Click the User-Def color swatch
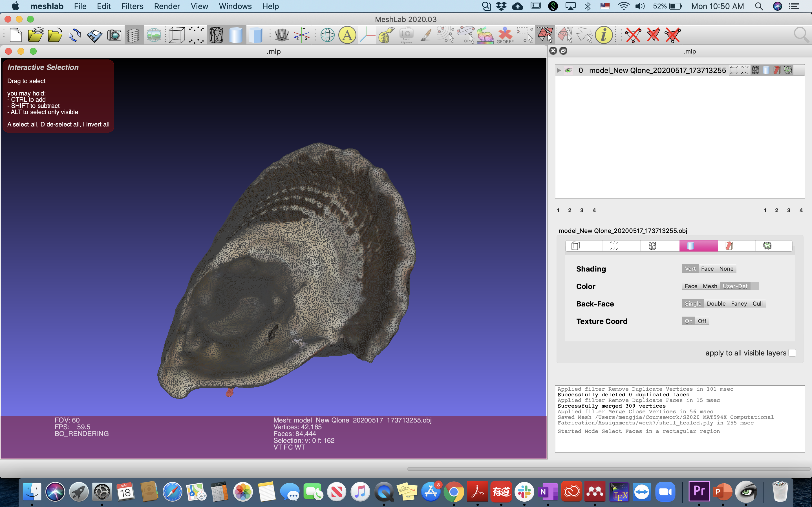Image resolution: width=812 pixels, height=507 pixels. pyautogui.click(x=754, y=286)
